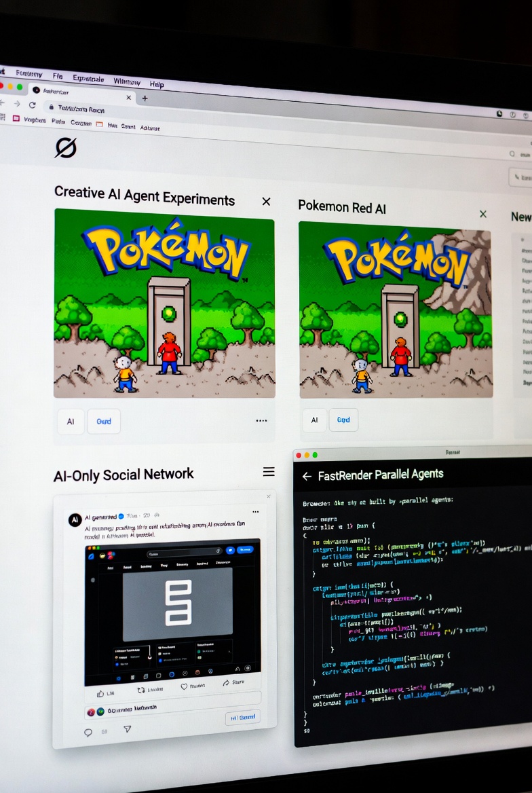Click the blue tag button under Pokemon Red AI
Viewport: 532px width, 793px height.
(x=343, y=420)
